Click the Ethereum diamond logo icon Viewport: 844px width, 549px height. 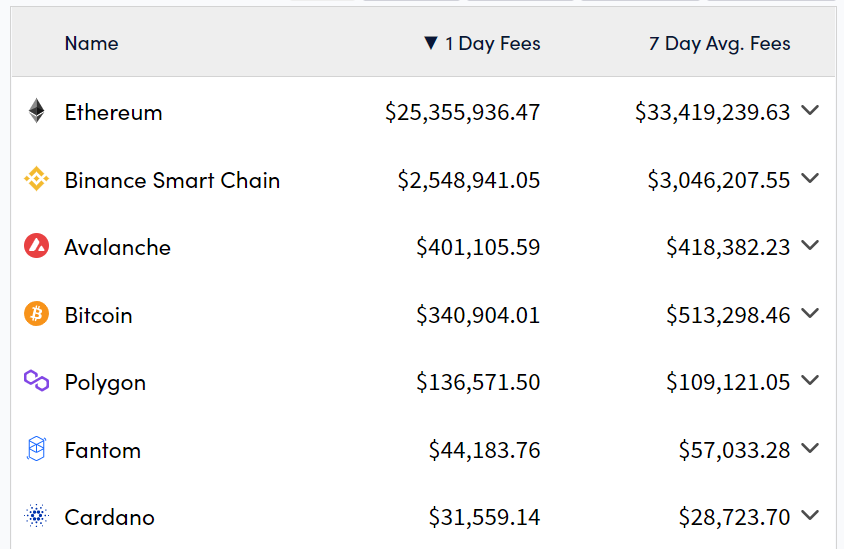(37, 111)
